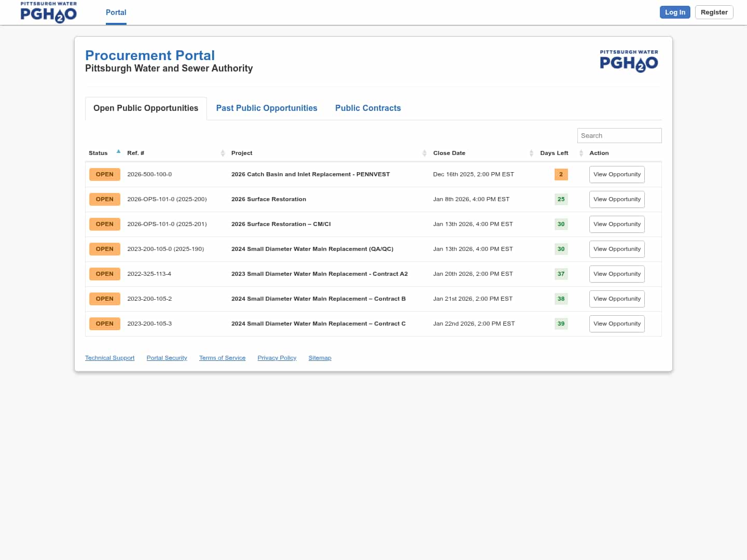Sort table by Days Left column
This screenshot has width=747, height=560.
click(x=554, y=153)
